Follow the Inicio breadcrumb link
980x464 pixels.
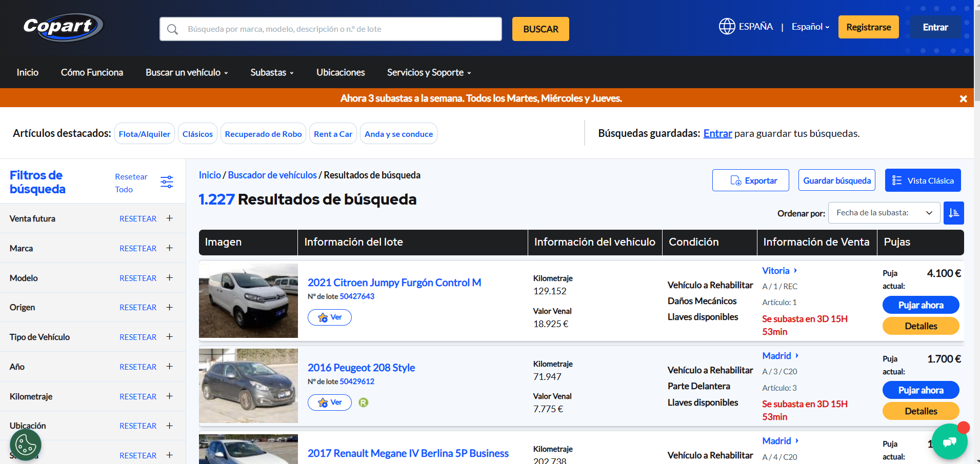pos(210,175)
